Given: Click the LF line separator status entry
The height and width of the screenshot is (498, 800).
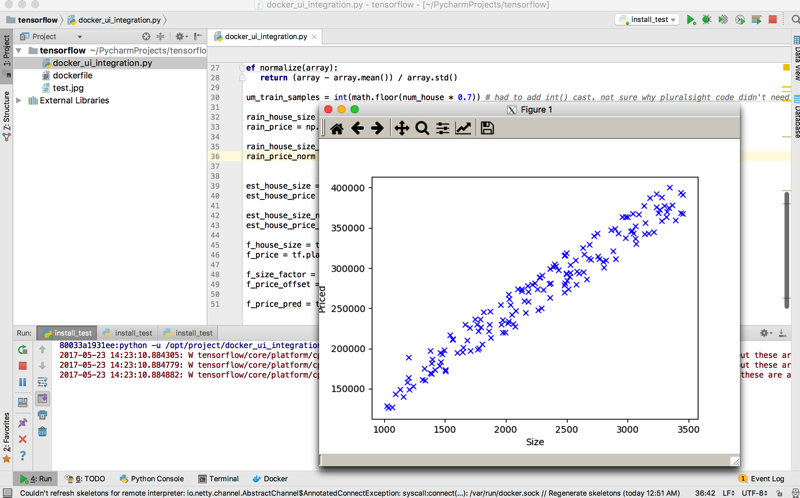Looking at the screenshot, I should pos(729,493).
